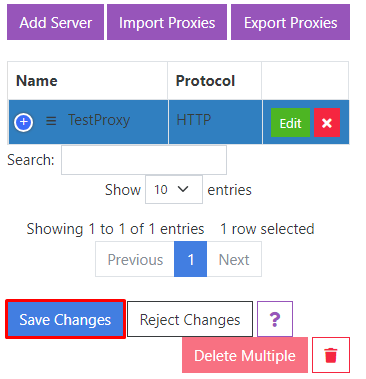Image resolution: width=366 pixels, height=379 pixels.
Task: Click the Add Server button
Action: click(55, 22)
